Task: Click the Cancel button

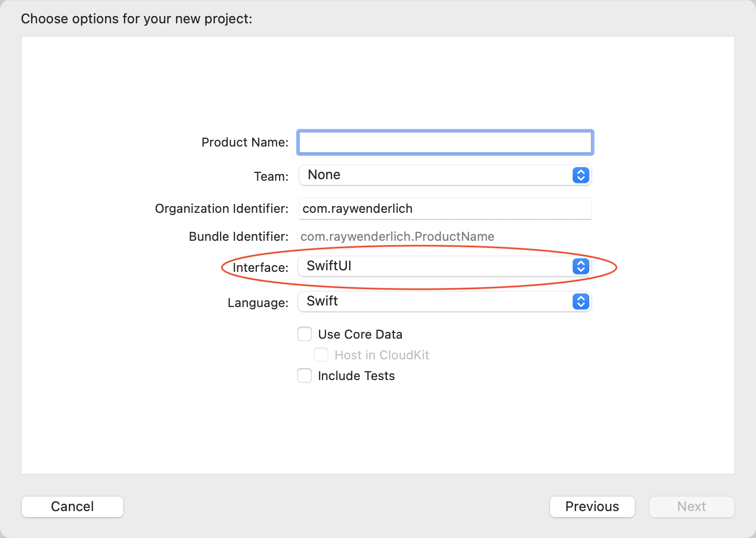Action: (x=72, y=506)
